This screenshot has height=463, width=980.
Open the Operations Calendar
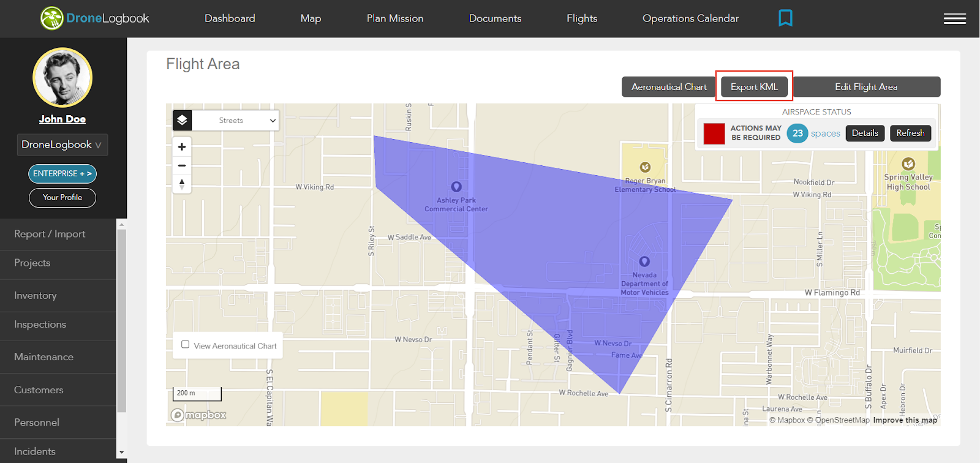click(x=690, y=18)
